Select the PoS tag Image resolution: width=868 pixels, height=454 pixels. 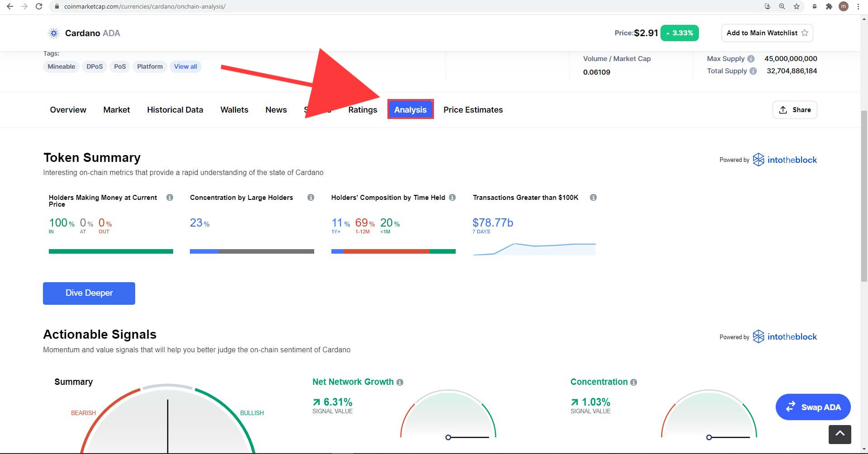[120, 66]
